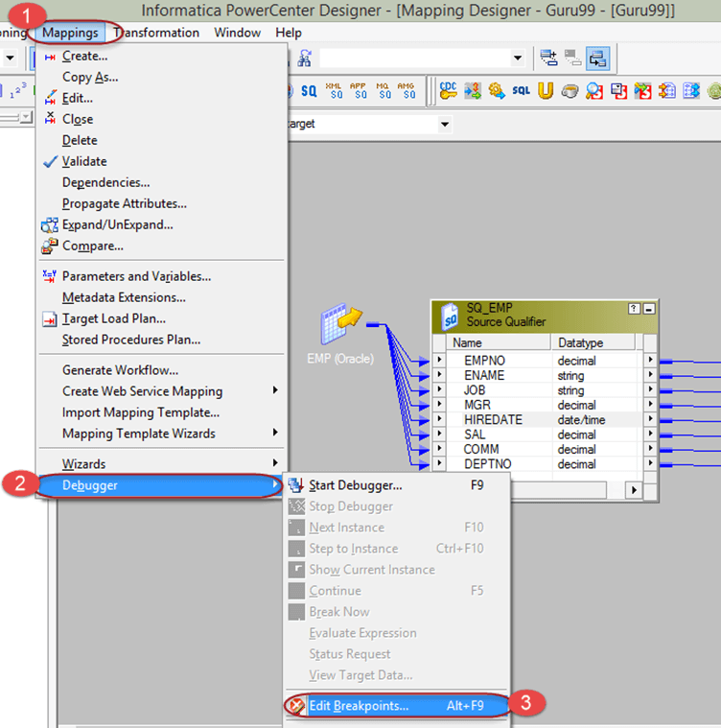The width and height of the screenshot is (721, 728).
Task: Select Edit Breakpoints... in Debugger submenu
Action: click(397, 706)
